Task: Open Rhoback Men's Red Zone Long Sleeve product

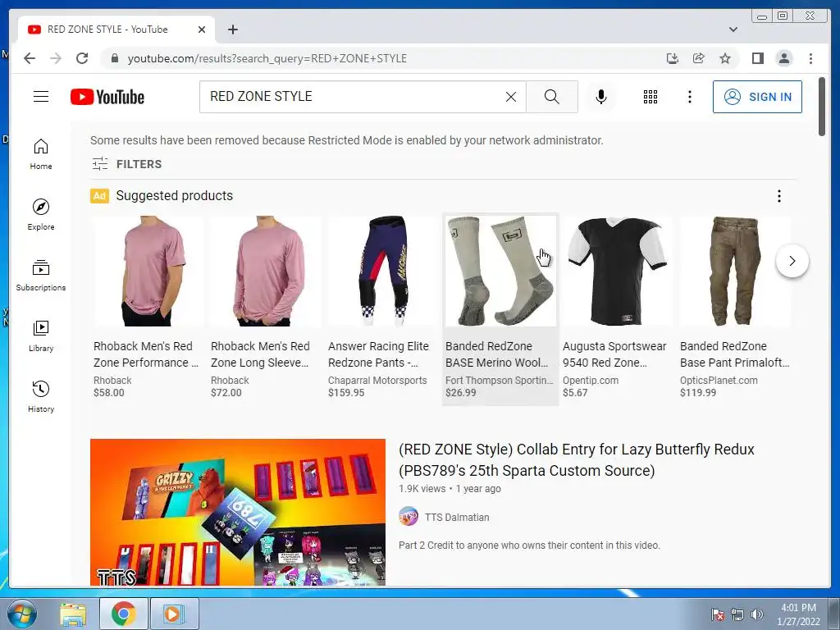Action: 260,354
